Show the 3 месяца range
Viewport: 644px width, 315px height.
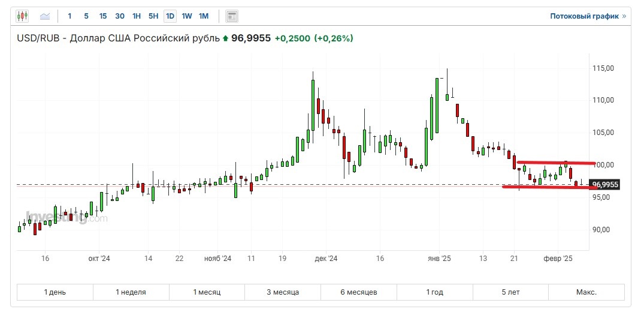283,292
